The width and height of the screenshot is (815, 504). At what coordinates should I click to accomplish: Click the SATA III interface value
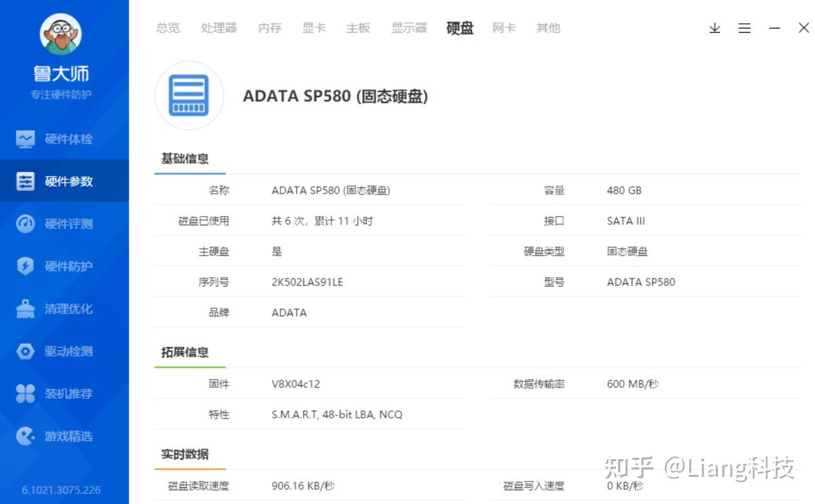point(626,221)
